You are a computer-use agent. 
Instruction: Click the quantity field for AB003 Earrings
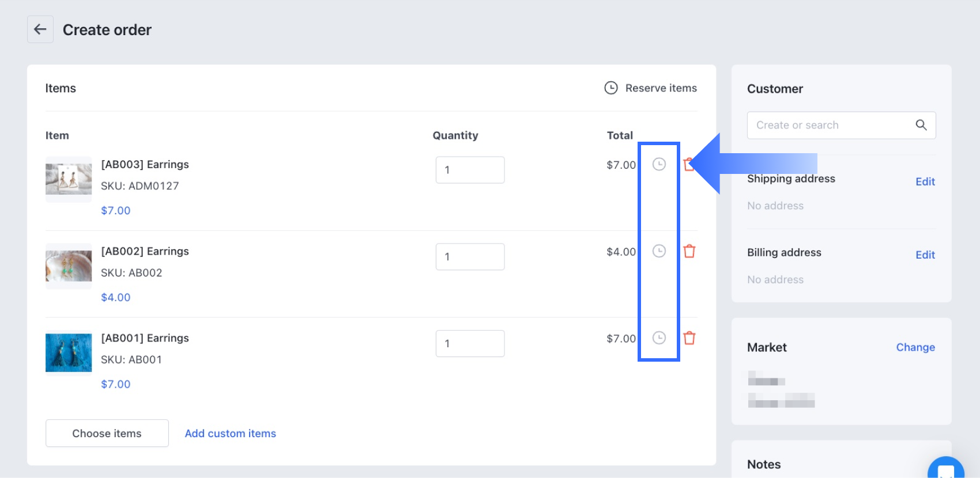pyautogui.click(x=470, y=170)
